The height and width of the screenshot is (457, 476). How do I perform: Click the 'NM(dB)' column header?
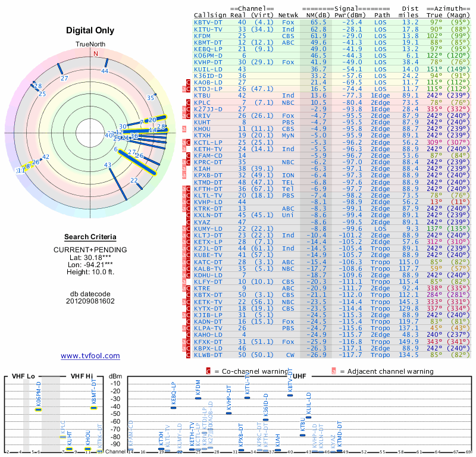point(318,15)
